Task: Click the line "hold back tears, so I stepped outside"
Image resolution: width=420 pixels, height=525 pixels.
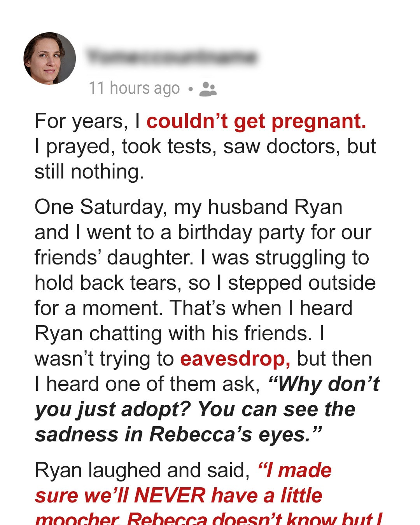Action: 205,283
